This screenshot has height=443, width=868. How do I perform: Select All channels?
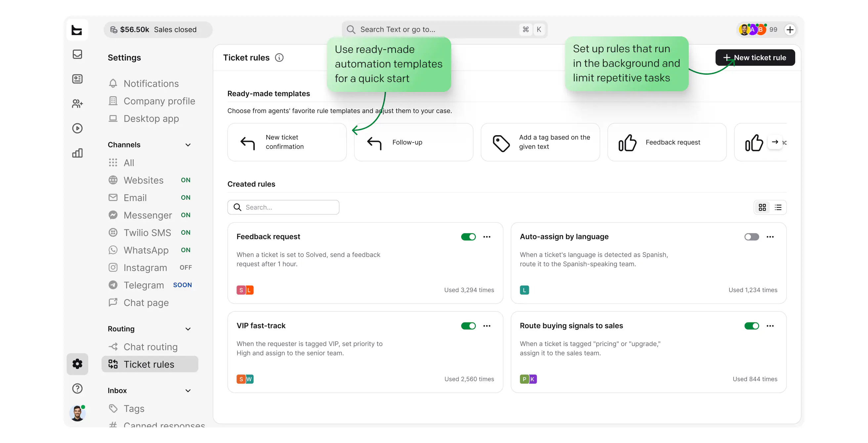click(x=150, y=163)
